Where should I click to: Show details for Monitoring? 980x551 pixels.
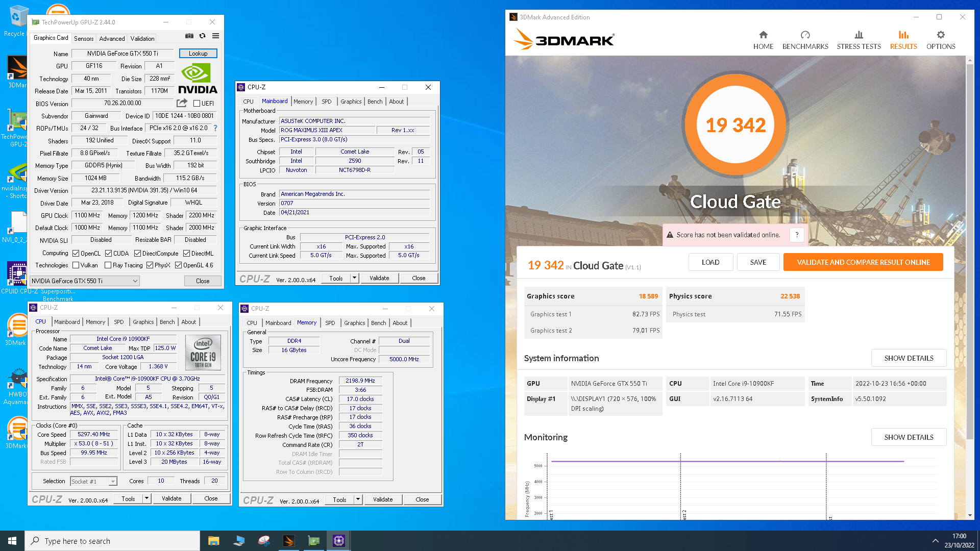pos(909,437)
